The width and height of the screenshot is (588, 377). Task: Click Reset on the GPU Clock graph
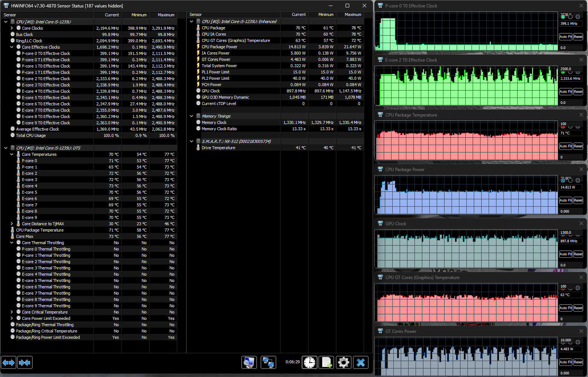click(x=578, y=254)
